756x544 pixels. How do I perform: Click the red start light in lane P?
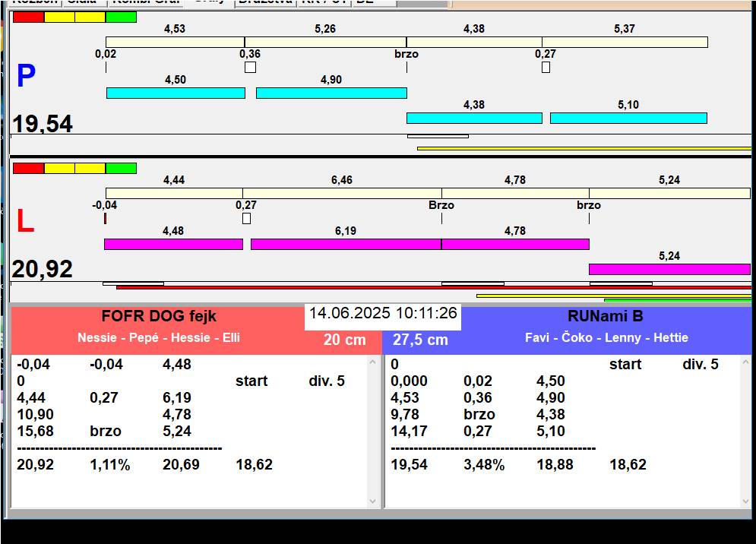[x=28, y=17]
